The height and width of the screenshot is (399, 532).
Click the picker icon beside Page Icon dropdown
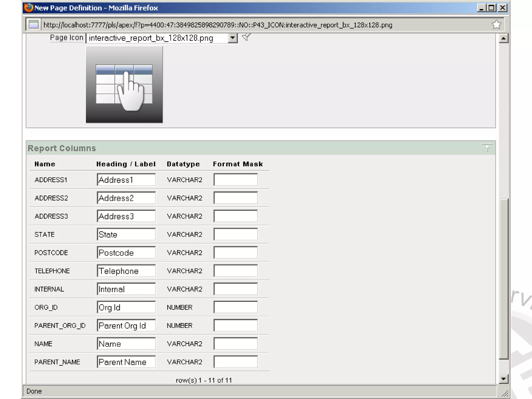246,37
